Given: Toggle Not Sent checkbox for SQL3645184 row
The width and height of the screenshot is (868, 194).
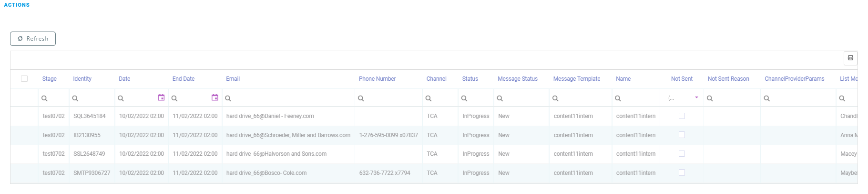Looking at the screenshot, I should (682, 116).
